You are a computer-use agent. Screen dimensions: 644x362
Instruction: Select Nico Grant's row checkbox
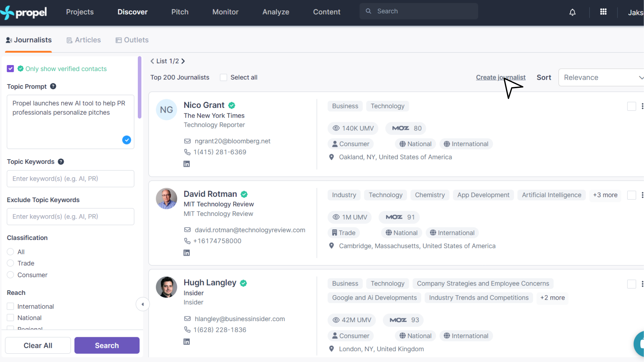click(x=632, y=106)
